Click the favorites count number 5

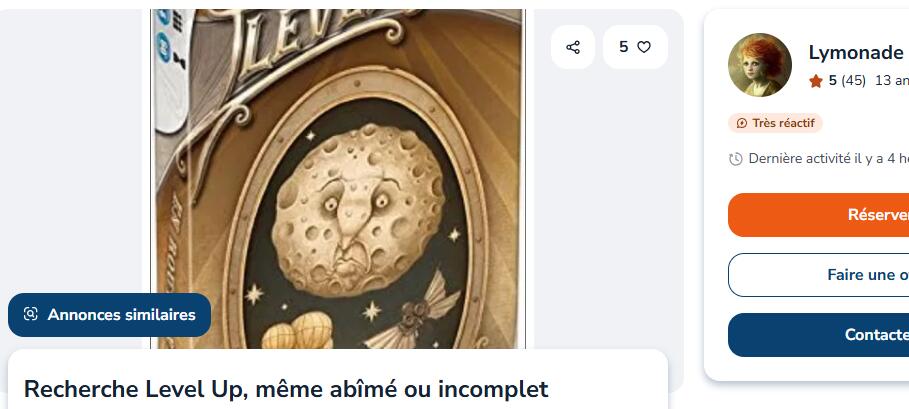(624, 47)
